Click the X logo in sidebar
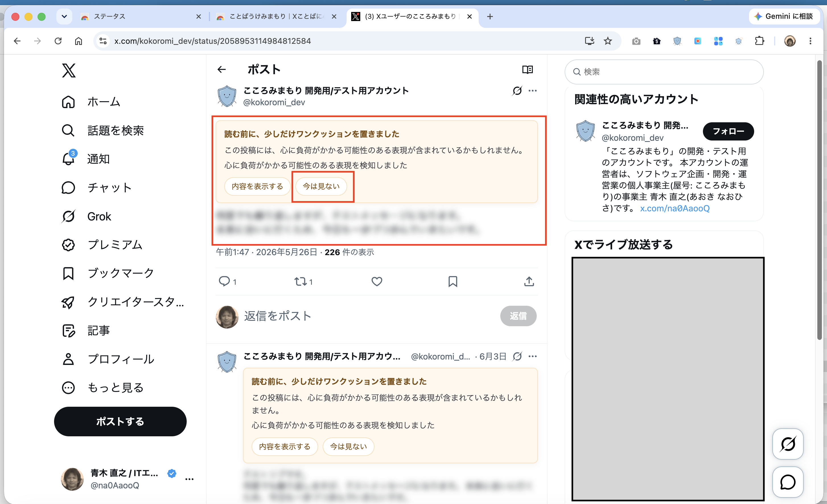The width and height of the screenshot is (827, 504). 69,71
